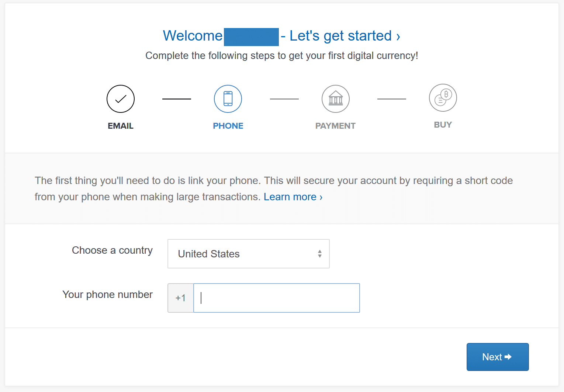The image size is (564, 392).
Task: Click the +1 country code prefix
Action: pos(180,298)
